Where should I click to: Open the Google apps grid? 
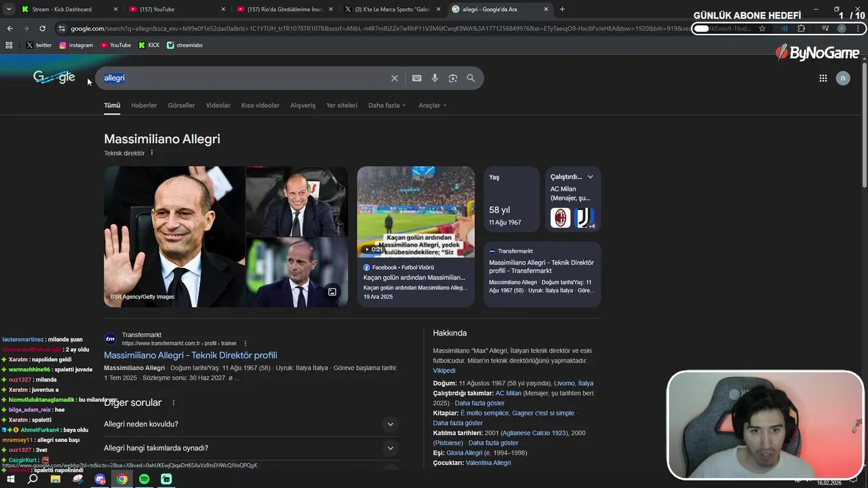click(823, 78)
